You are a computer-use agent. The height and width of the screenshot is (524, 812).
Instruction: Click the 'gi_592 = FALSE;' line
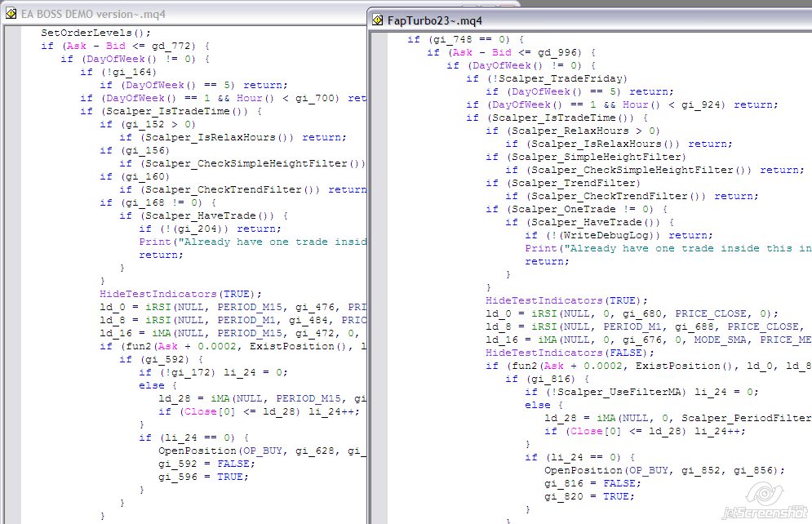pyautogui.click(x=206, y=464)
